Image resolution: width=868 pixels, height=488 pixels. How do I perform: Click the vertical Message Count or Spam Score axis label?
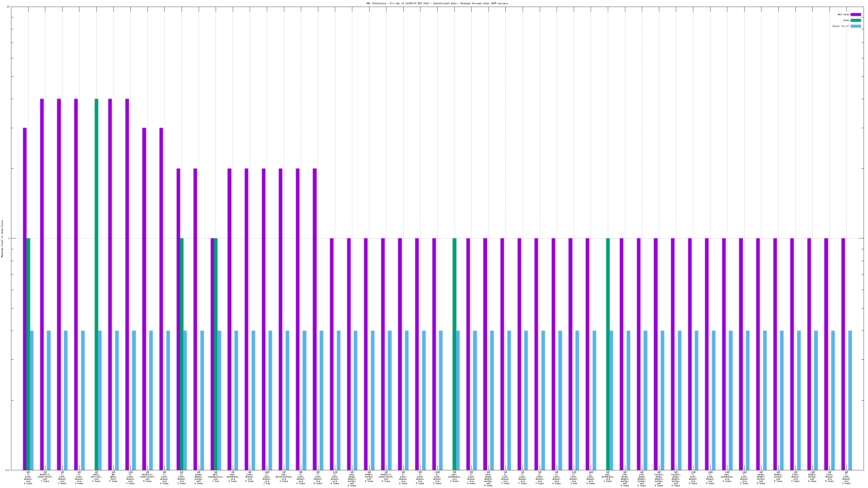(2, 238)
